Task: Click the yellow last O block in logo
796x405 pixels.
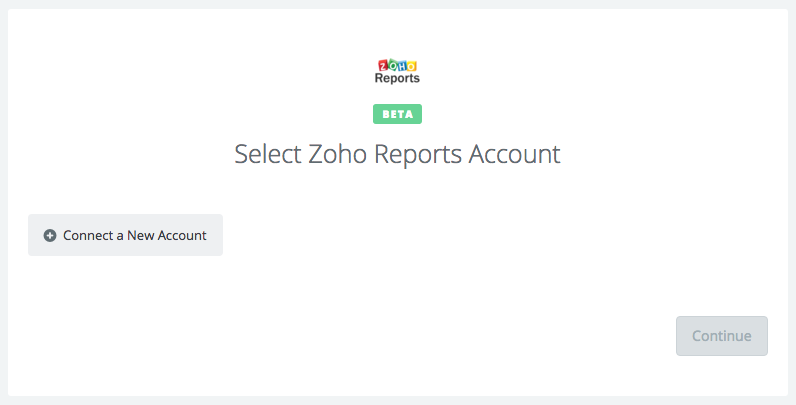Action: pyautogui.click(x=412, y=65)
